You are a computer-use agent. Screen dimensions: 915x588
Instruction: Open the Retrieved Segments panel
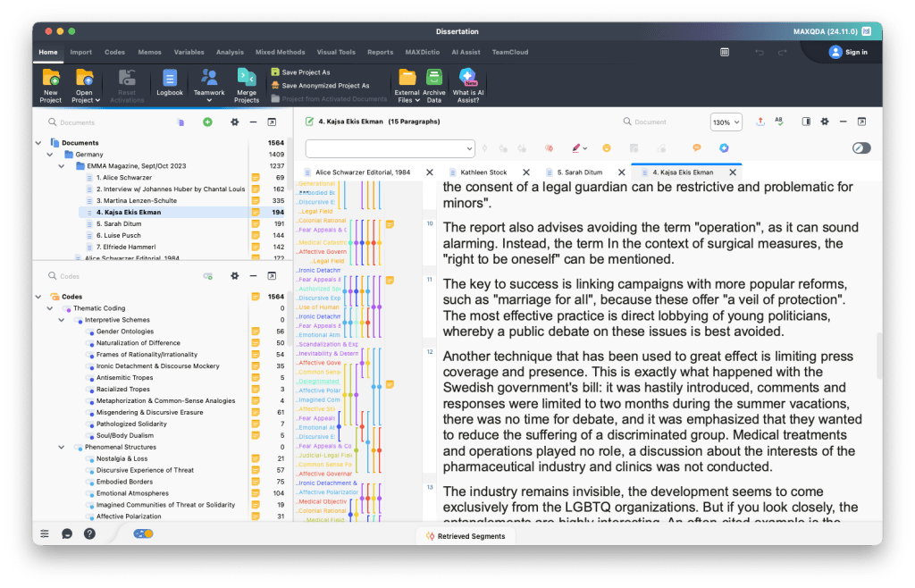(465, 536)
